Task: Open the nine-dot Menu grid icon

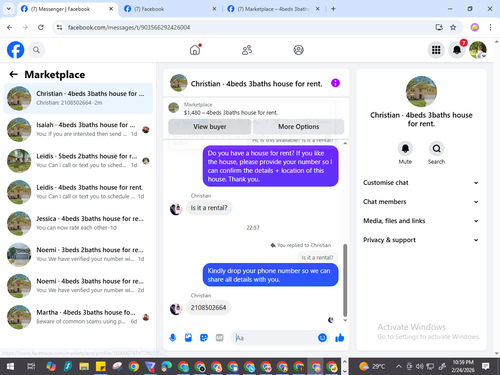Action: (436, 50)
